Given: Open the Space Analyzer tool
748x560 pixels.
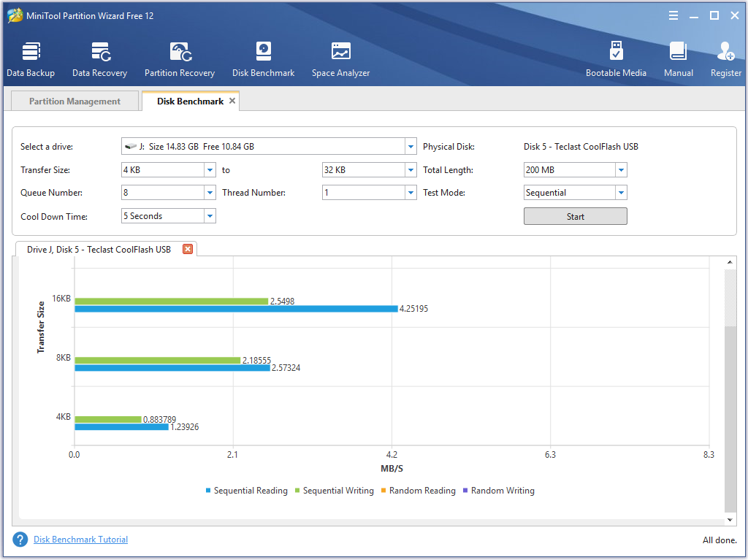Looking at the screenshot, I should click(340, 59).
